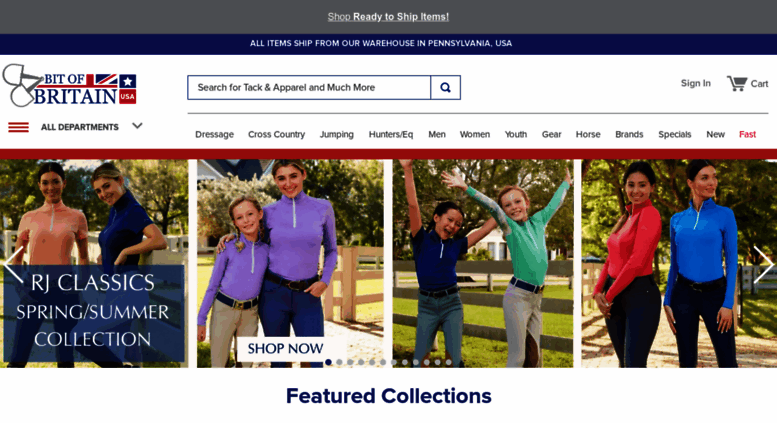
Task: Click the red and blue shirts banner image
Action: [679, 264]
